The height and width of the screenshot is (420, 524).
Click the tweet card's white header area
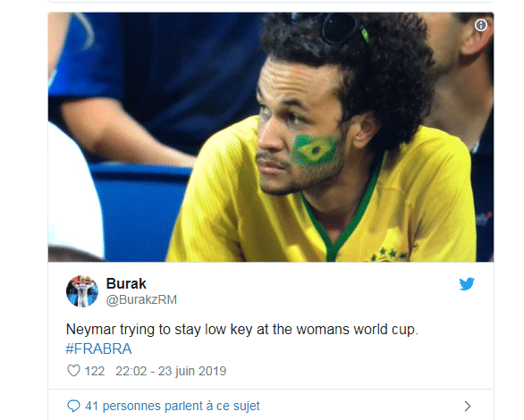(x=271, y=291)
